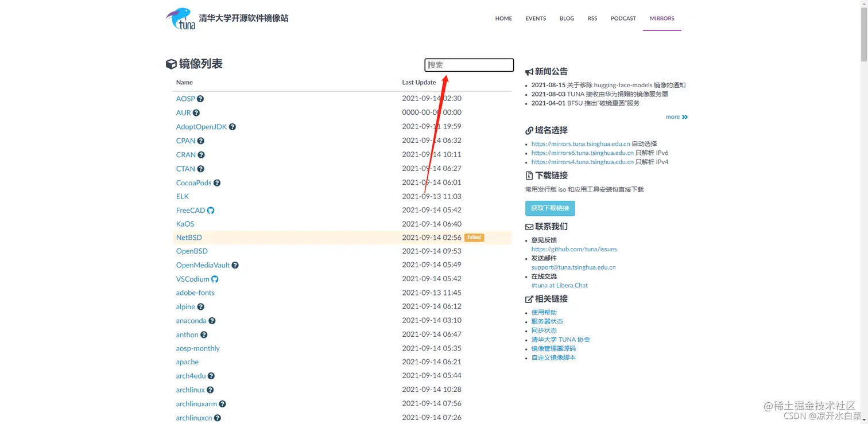Click the 搜索 search input field

(468, 65)
